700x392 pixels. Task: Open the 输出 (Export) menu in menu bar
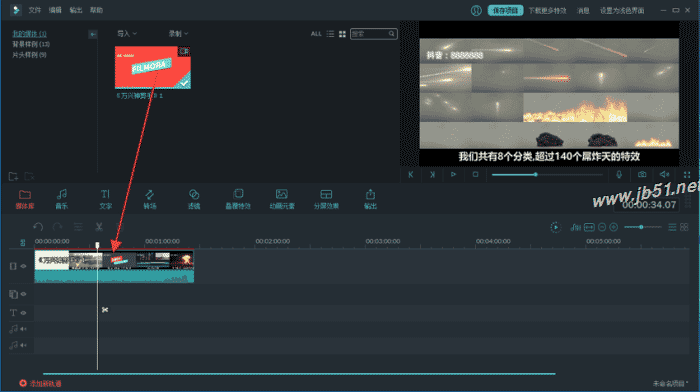click(x=76, y=10)
